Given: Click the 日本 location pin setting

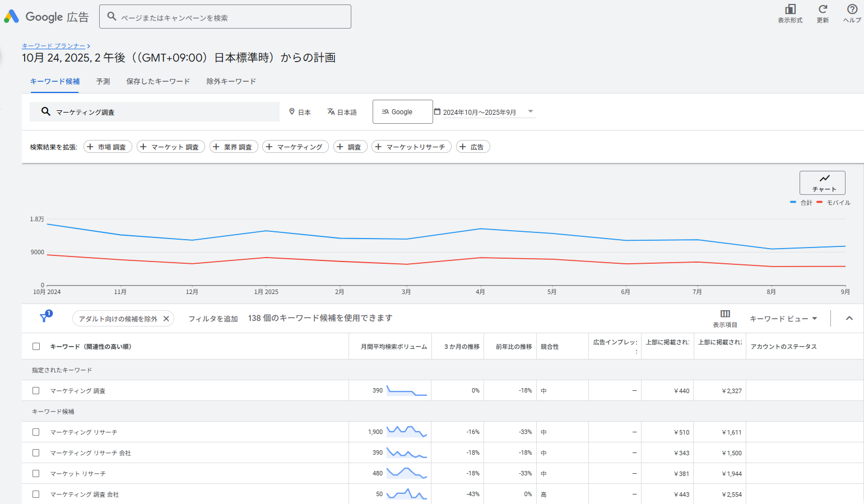Looking at the screenshot, I should click(300, 112).
